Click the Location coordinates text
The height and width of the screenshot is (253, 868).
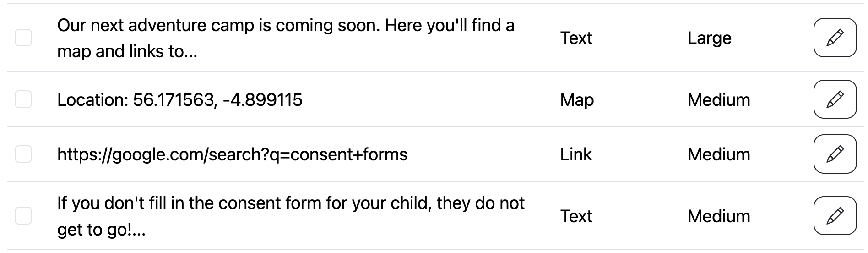tap(179, 100)
